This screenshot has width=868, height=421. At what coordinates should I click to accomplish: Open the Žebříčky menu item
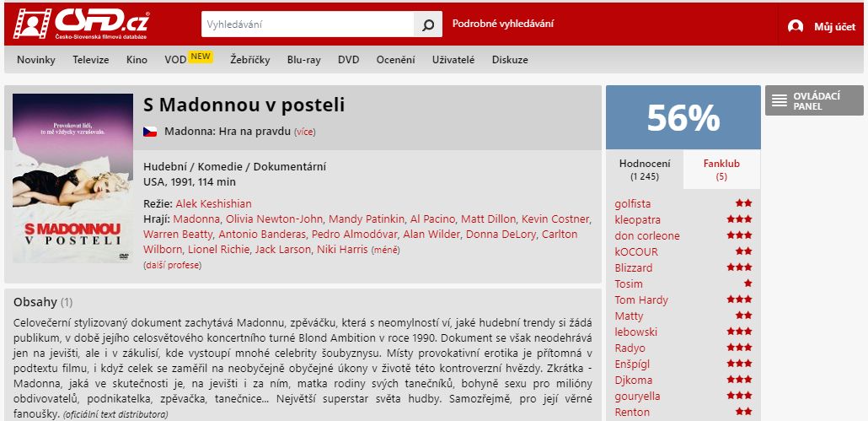250,60
